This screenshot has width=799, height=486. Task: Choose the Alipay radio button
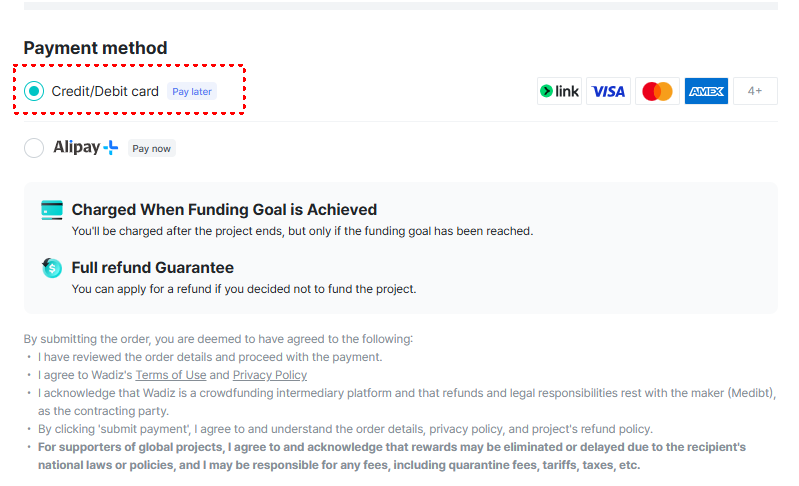click(x=34, y=148)
